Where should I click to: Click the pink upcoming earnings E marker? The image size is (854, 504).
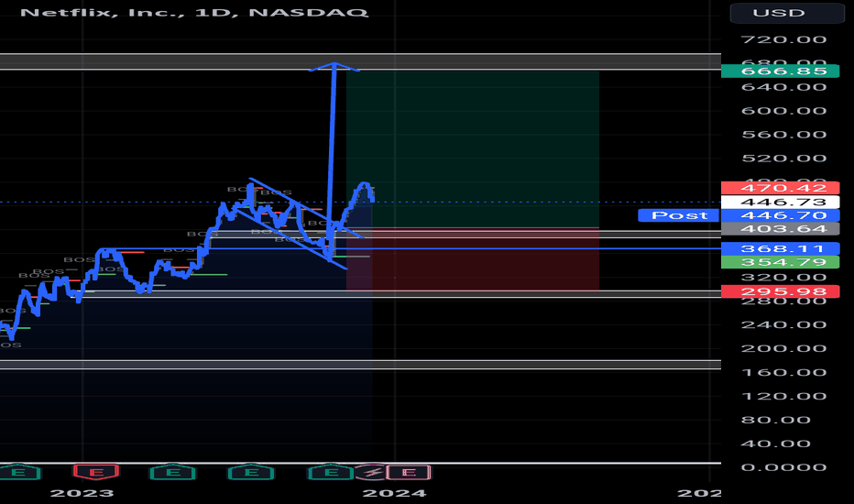(409, 473)
